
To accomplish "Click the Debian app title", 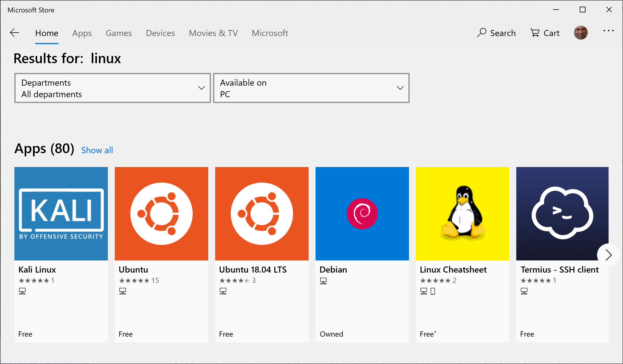I will tap(333, 270).
